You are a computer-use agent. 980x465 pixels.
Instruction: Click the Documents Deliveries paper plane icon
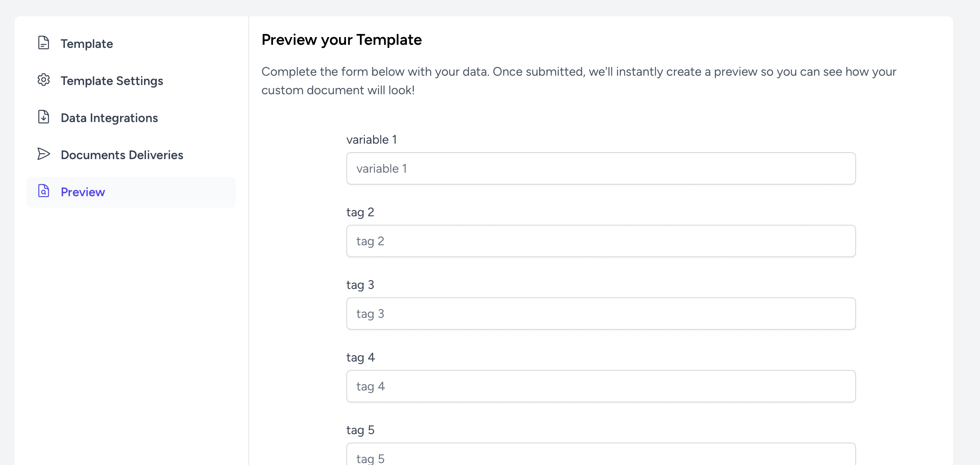(44, 154)
